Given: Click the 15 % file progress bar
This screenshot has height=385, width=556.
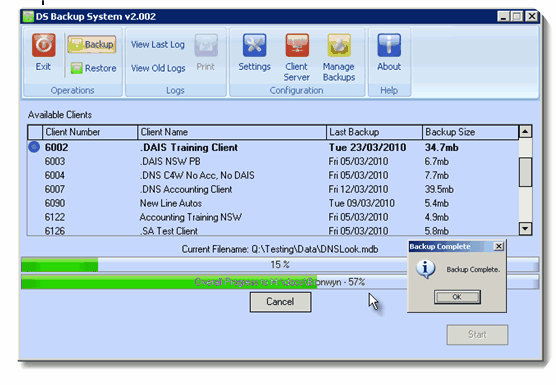Looking at the screenshot, I should coord(280,264).
